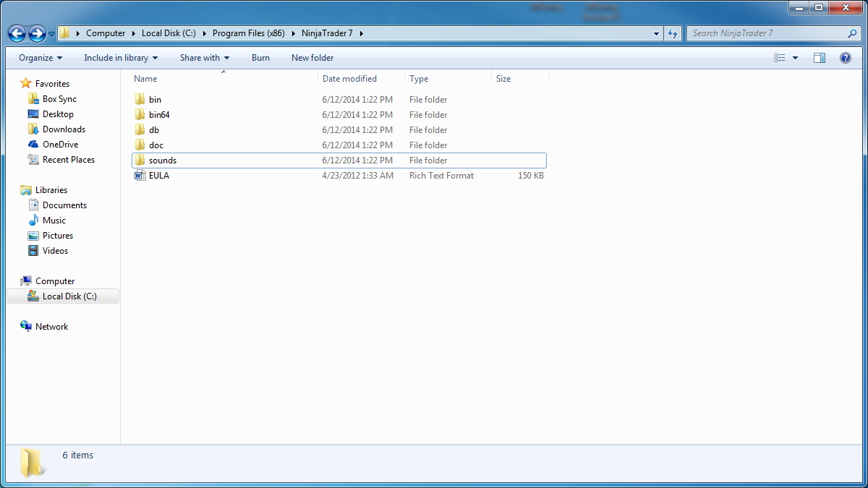Sort by the Name column header

click(x=224, y=79)
